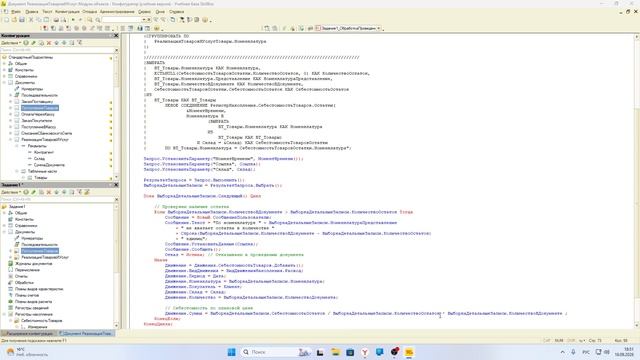Viewport: 640px width, 360px height.
Task: Open the Справка menu
Action: [176, 11]
